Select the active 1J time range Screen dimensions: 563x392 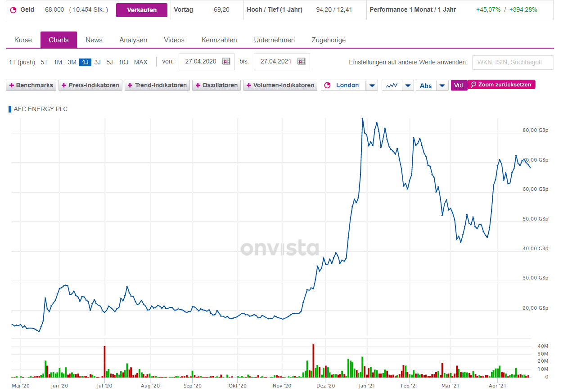click(x=85, y=62)
